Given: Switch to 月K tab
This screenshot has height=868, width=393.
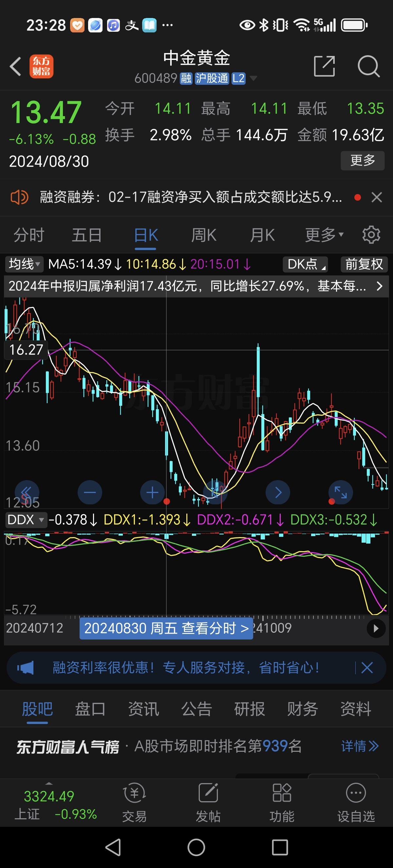Looking at the screenshot, I should coord(262,235).
